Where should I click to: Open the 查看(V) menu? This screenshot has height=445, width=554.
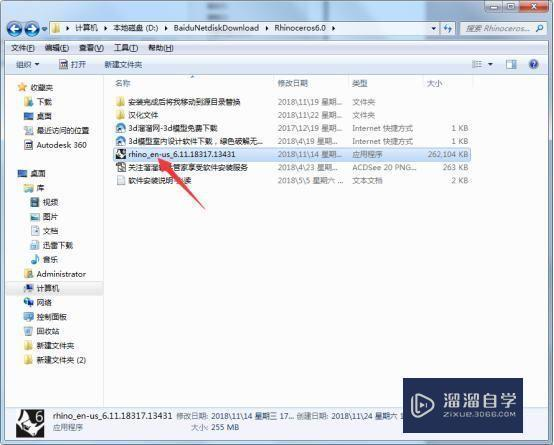(91, 48)
